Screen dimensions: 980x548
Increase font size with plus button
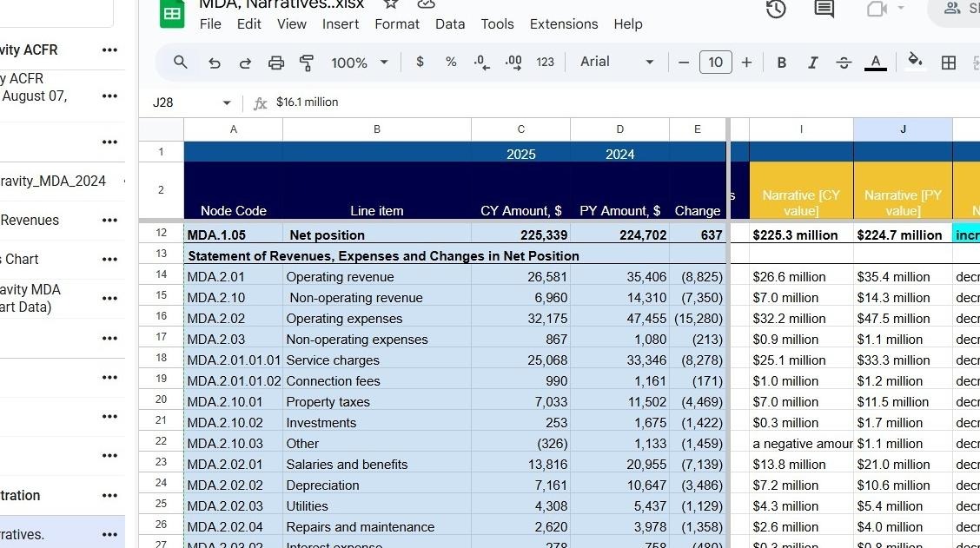click(x=746, y=63)
